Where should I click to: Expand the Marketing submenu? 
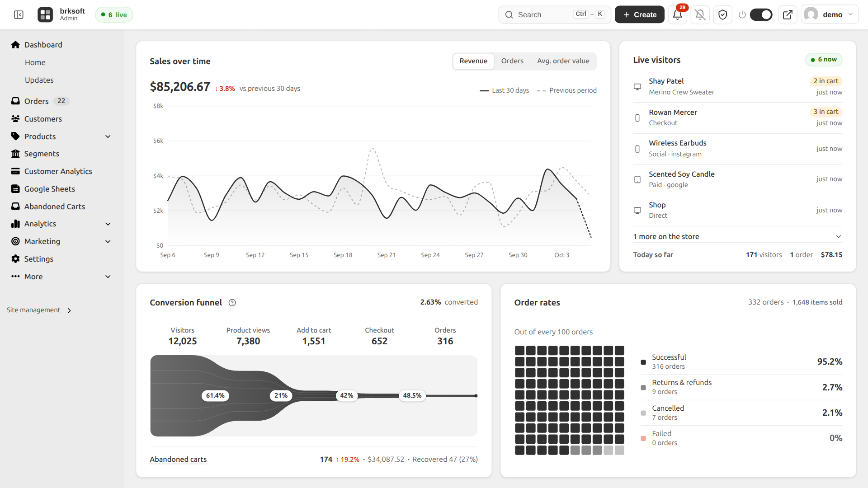pos(108,241)
